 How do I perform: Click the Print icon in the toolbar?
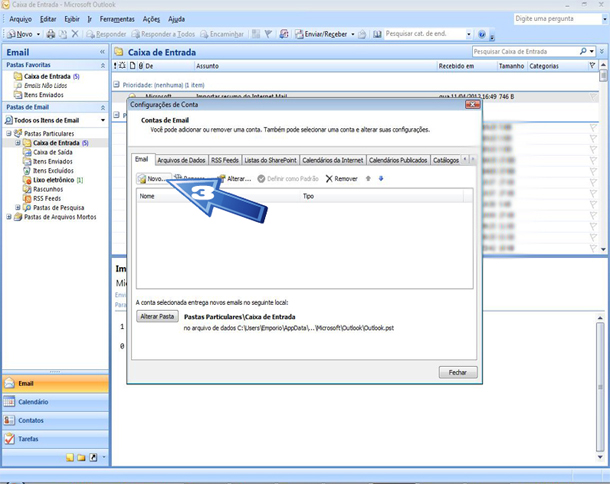pos(51,34)
